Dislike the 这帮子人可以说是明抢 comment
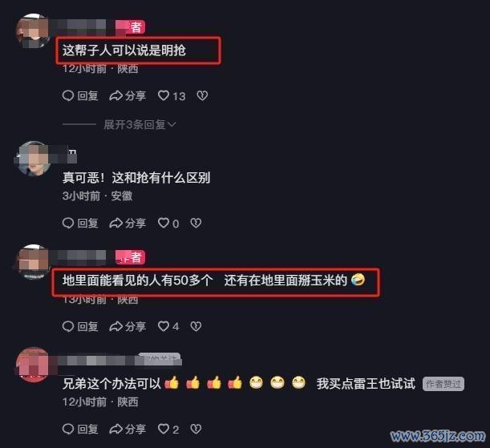Image resolution: width=490 pixels, height=448 pixels. (x=202, y=95)
